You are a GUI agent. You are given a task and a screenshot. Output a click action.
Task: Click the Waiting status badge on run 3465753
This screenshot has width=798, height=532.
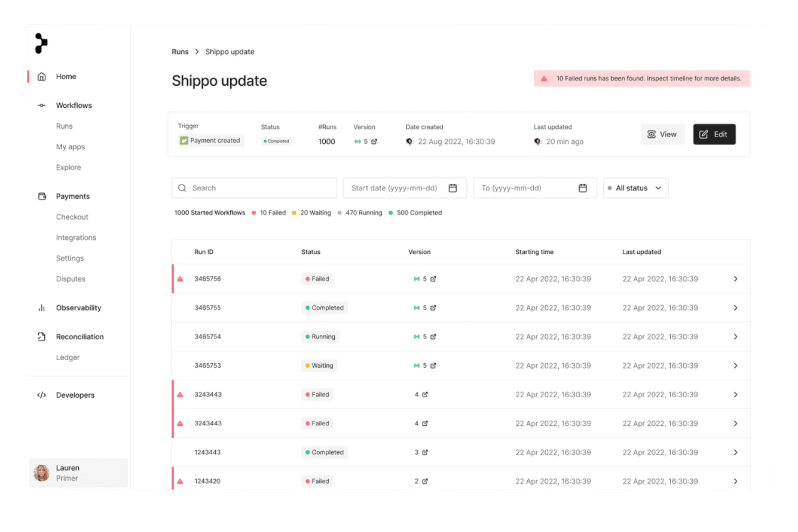(x=319, y=365)
